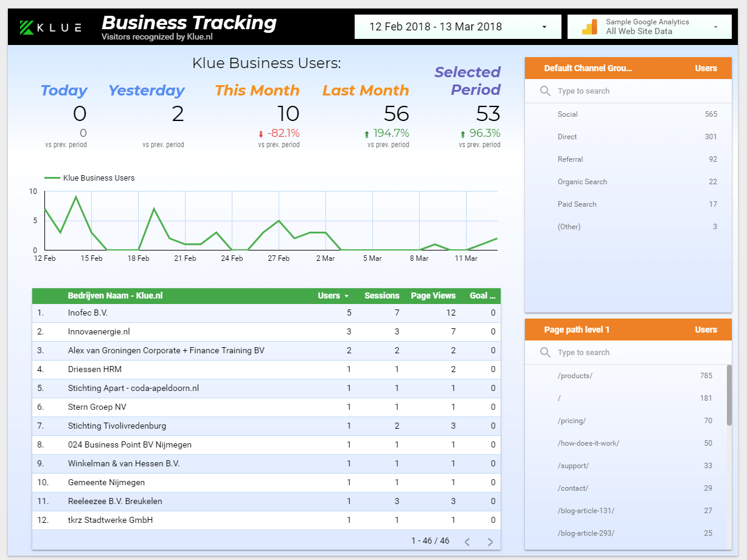Type-to-search field in Page path level 1
Image resolution: width=747 pixels, height=560 pixels.
(x=628, y=353)
